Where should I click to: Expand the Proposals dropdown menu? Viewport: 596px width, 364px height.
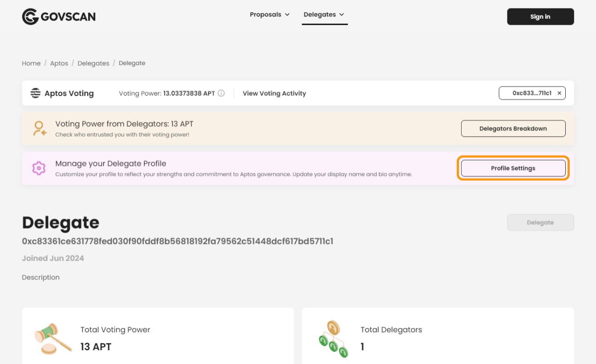[x=270, y=15]
